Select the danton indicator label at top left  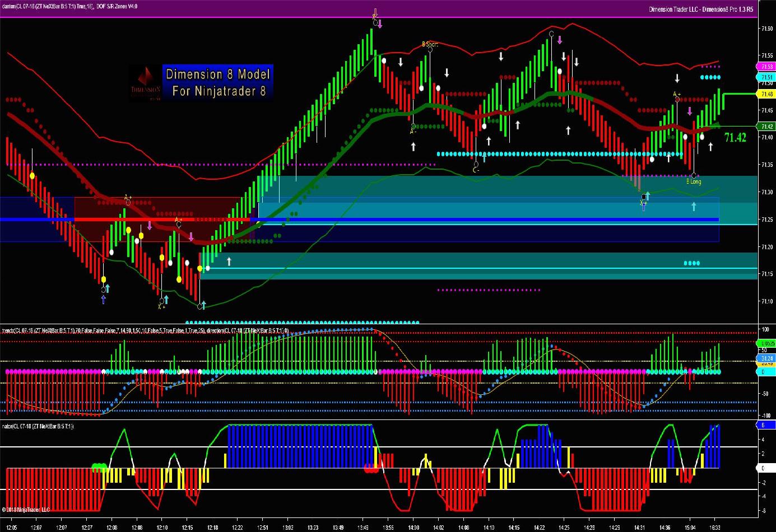[x=70, y=7]
